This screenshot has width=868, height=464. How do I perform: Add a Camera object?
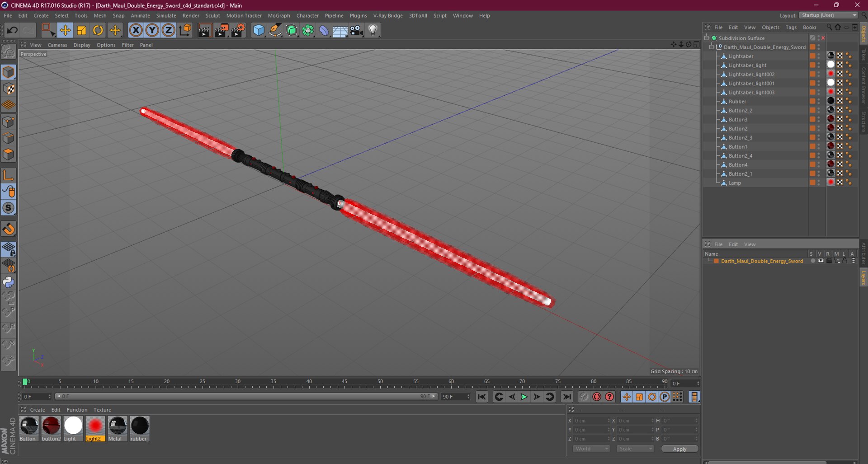357,30
